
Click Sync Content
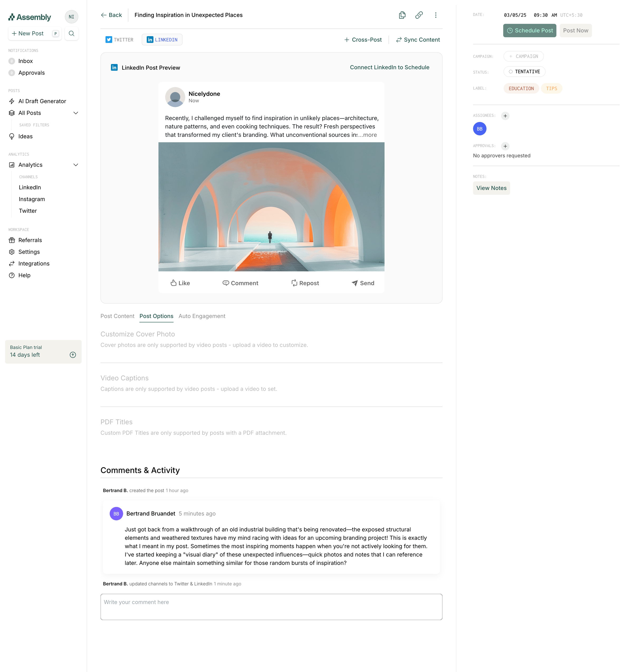[418, 40]
